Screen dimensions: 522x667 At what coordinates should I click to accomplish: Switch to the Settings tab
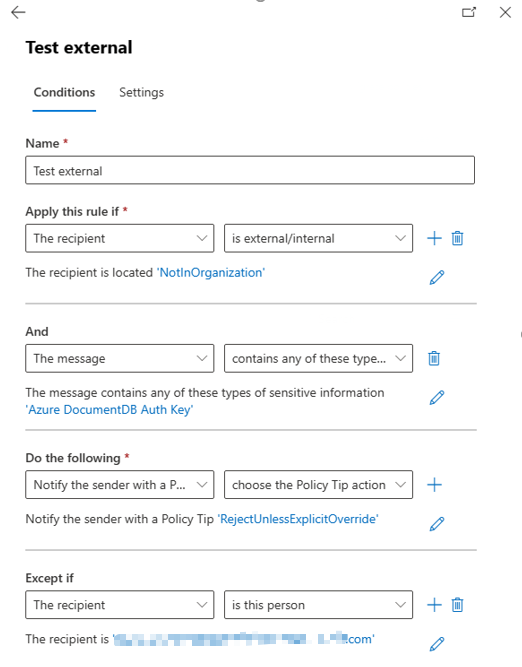click(x=141, y=92)
